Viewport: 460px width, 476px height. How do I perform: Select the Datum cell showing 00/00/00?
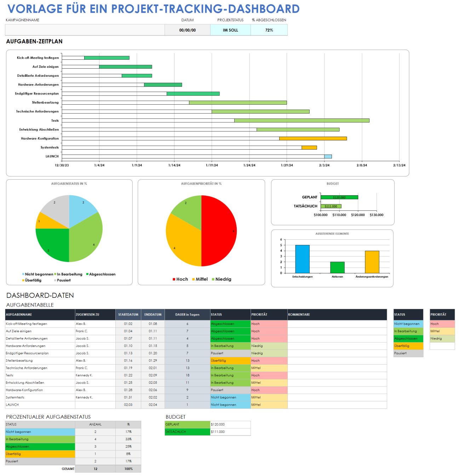pos(188,30)
